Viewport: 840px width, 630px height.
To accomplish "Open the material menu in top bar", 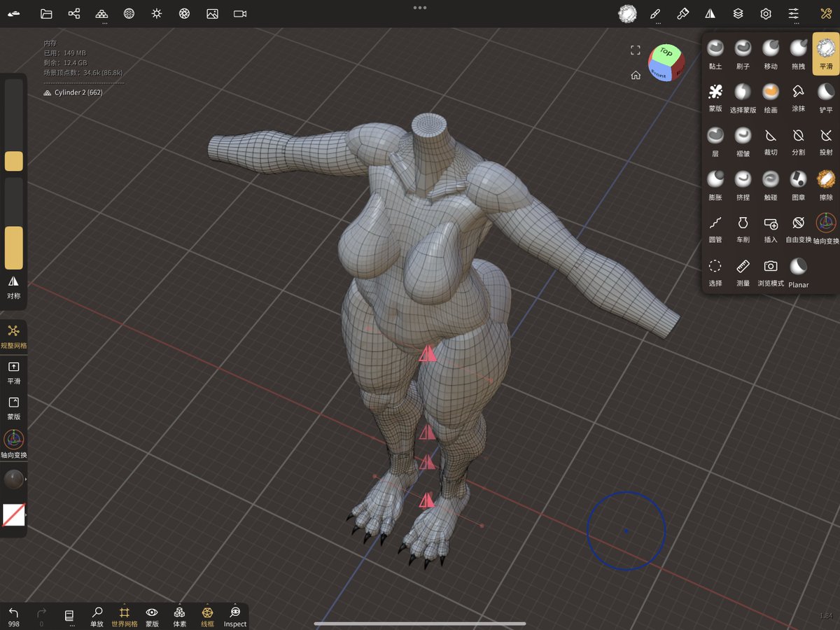I will point(129,13).
